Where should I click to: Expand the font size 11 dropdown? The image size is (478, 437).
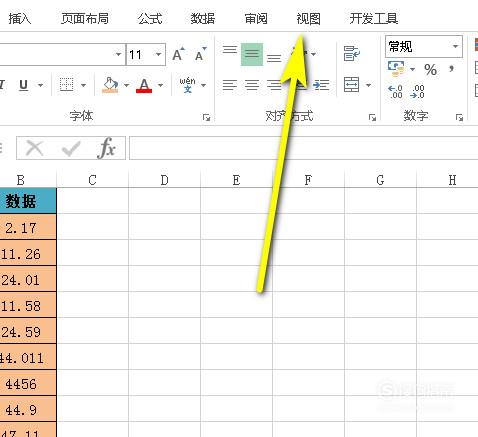[158, 54]
